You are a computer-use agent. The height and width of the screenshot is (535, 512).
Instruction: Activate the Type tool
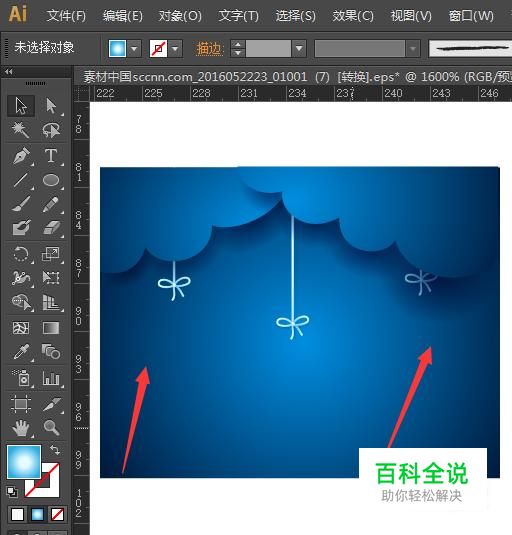51,156
